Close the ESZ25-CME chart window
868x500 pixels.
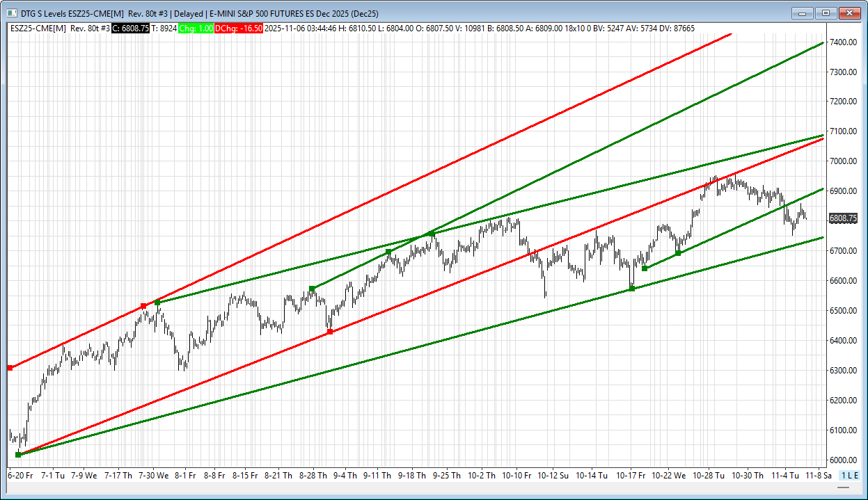[850, 13]
